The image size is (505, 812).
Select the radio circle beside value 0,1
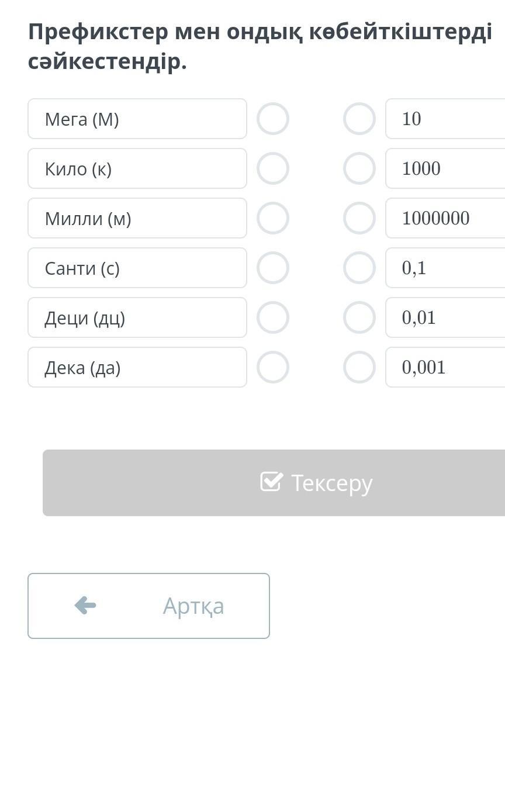coord(359,268)
